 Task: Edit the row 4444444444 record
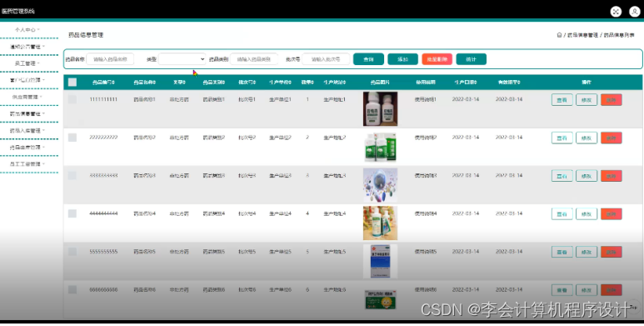pos(587,213)
